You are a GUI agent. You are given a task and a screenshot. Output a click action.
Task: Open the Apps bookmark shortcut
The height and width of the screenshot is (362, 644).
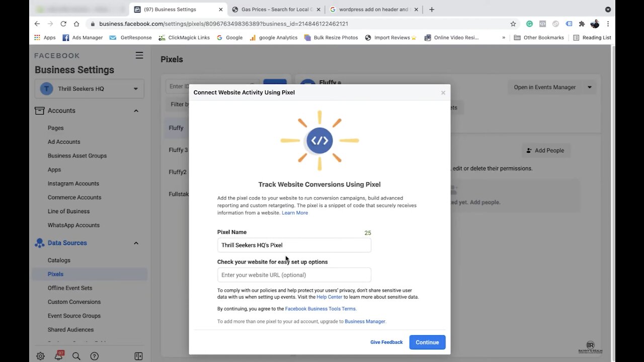click(45, 37)
